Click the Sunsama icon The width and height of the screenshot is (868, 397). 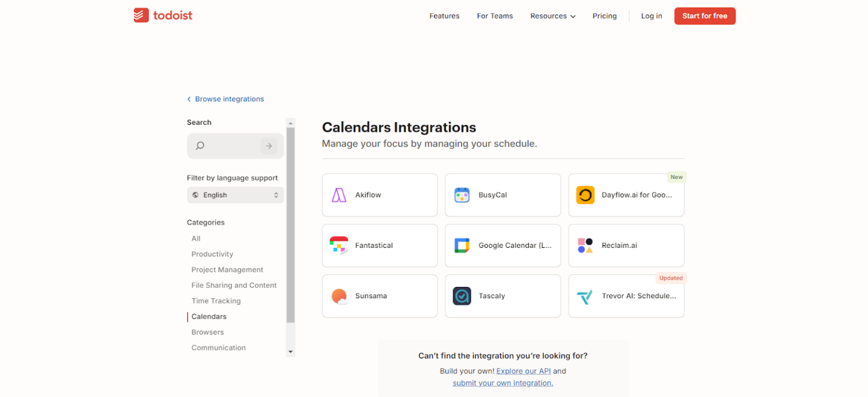(338, 296)
